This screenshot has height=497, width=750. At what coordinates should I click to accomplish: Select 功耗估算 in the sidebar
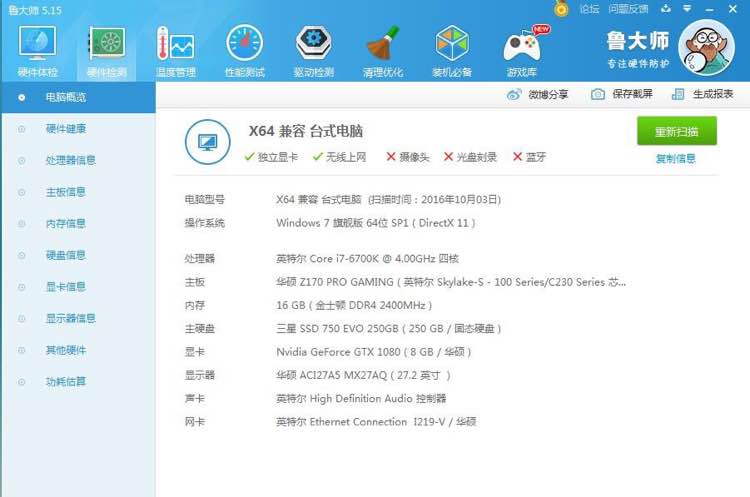(78, 382)
